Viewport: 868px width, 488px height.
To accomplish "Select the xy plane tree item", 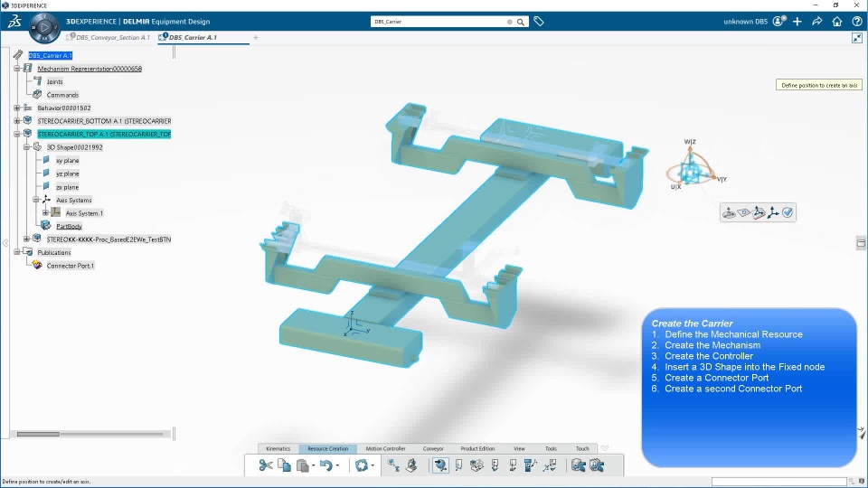I will click(68, 161).
